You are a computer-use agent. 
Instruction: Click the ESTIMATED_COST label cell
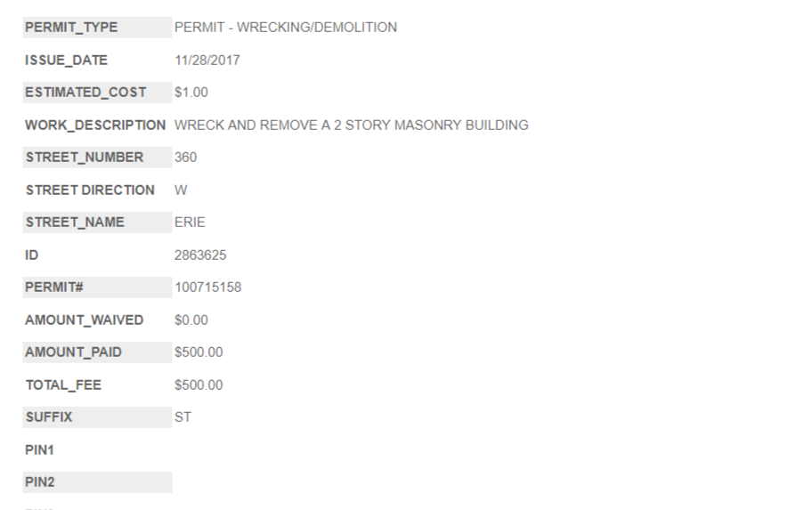point(85,93)
